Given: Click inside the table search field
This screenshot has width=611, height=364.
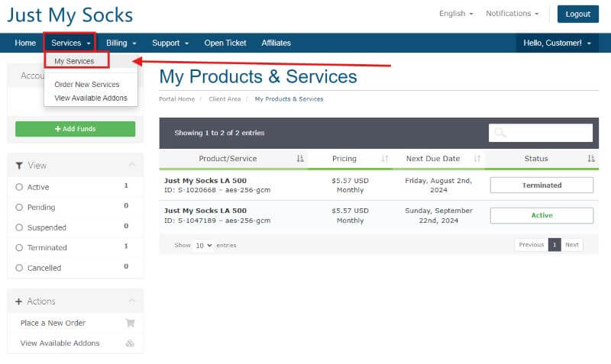Looking at the screenshot, I should 541,133.
